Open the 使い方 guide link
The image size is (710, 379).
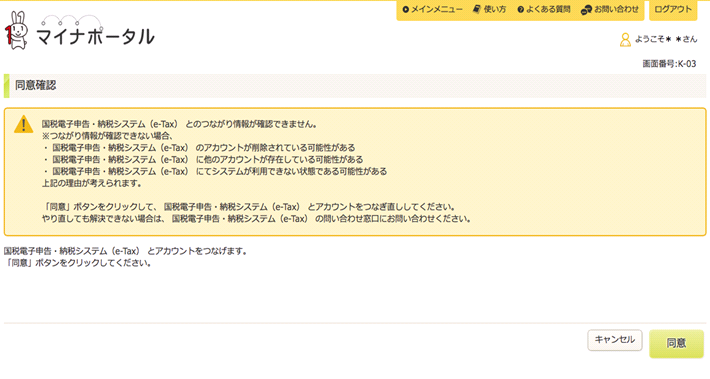pos(494,9)
